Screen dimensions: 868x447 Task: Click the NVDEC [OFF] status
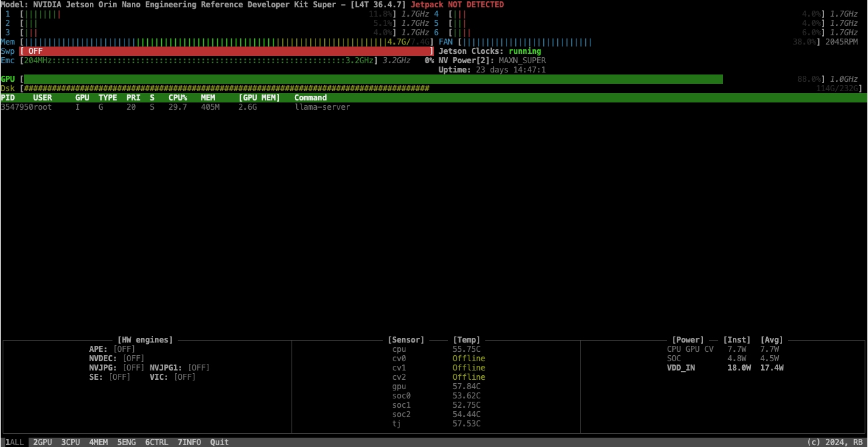pyautogui.click(x=133, y=359)
